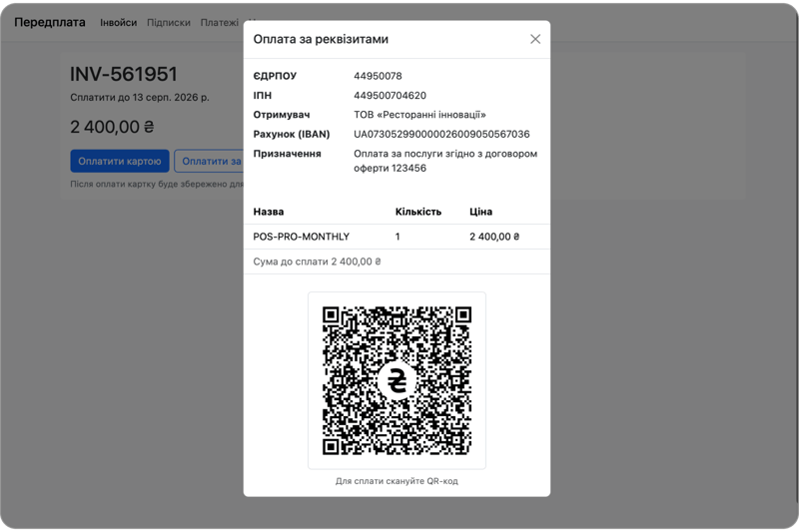Open the Інвойси tab
This screenshot has height=532, width=799.
click(118, 22)
